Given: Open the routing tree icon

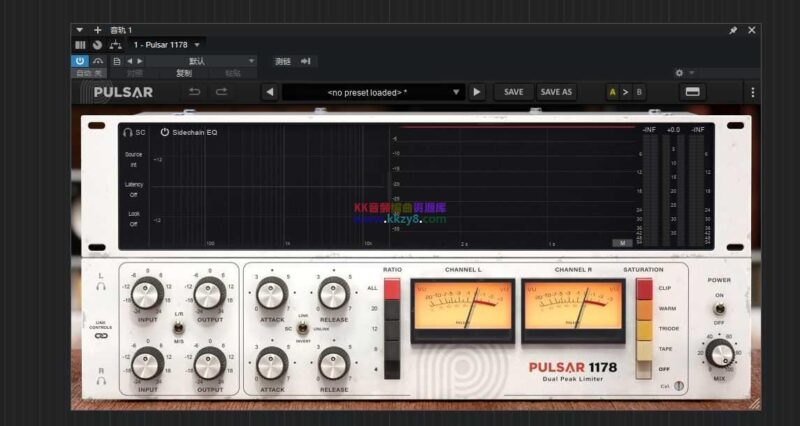Looking at the screenshot, I should 116,45.
